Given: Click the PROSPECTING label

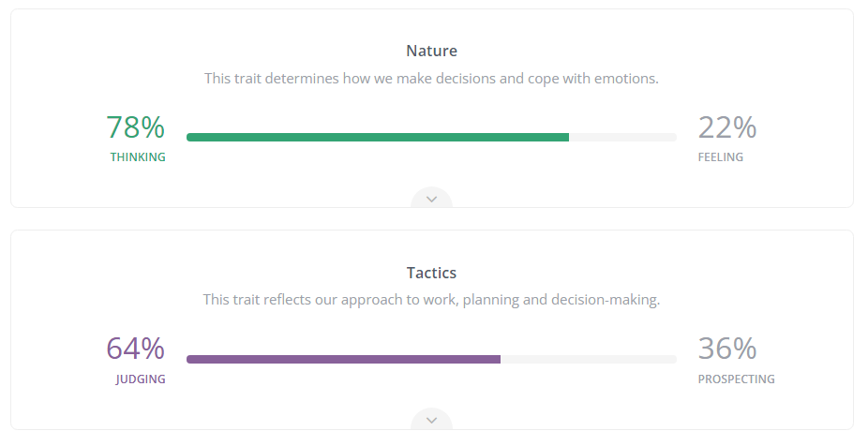Looking at the screenshot, I should (736, 379).
